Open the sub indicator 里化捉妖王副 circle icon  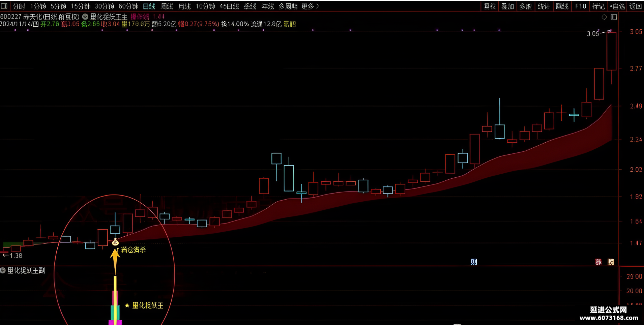[3, 270]
